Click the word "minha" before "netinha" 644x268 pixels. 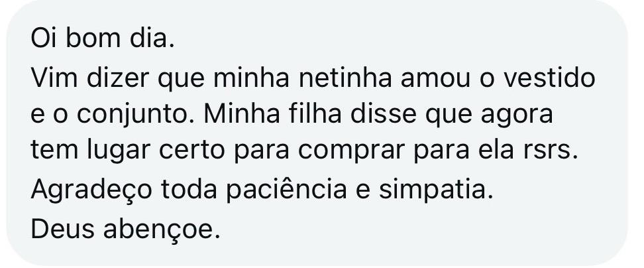tap(248, 79)
